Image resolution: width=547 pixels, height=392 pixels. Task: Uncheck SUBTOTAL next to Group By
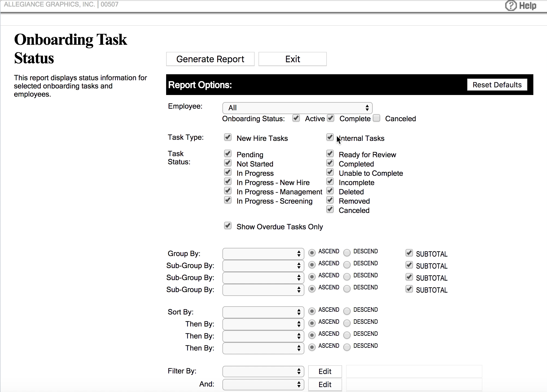tap(409, 253)
